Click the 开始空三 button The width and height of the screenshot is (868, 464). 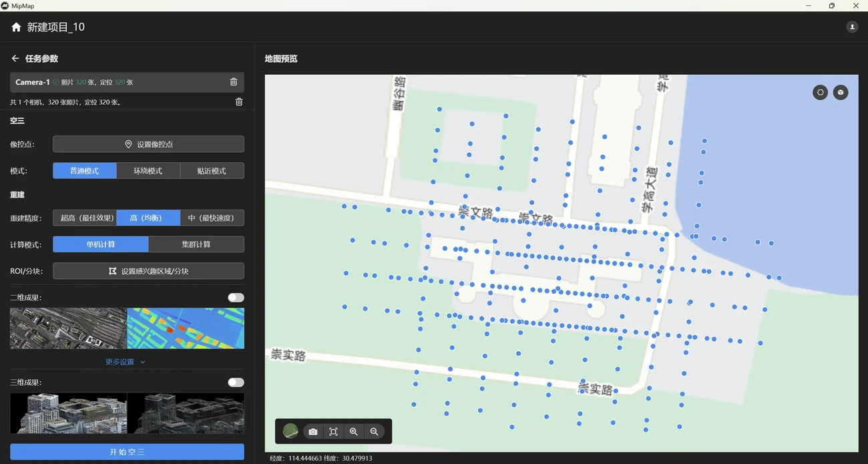coord(127,452)
